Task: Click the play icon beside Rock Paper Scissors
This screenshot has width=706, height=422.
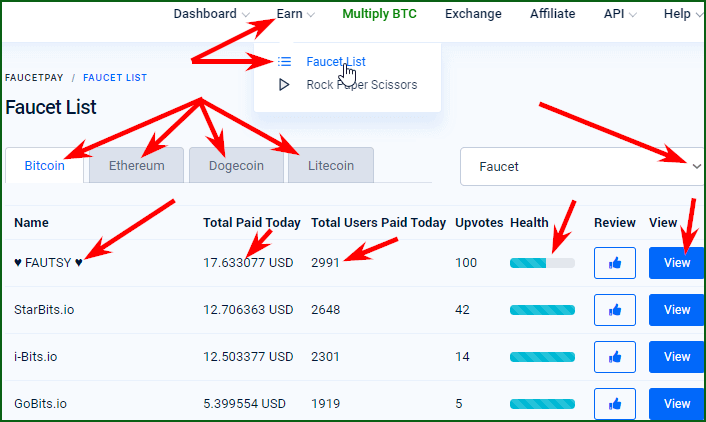Action: click(284, 85)
